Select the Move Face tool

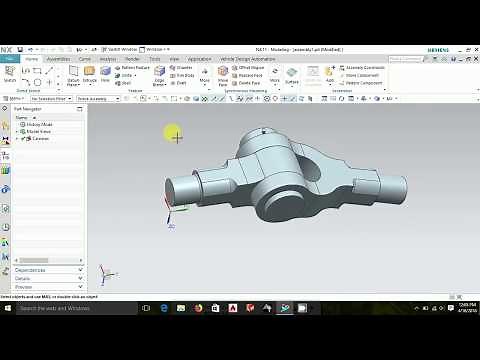tap(223, 76)
